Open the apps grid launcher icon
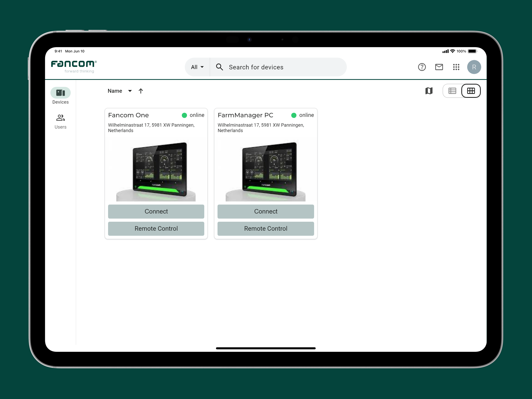 pyautogui.click(x=456, y=67)
